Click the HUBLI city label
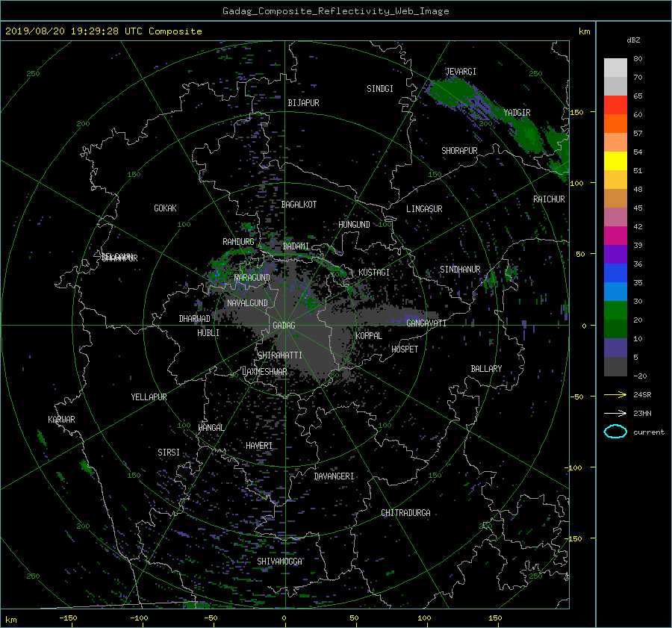Image resolution: width=672 pixels, height=628 pixels. 208,333
